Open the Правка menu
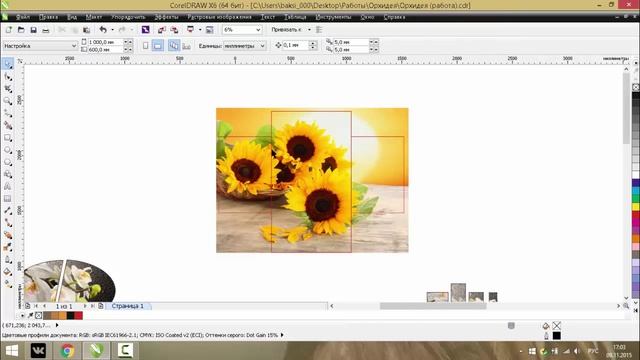This screenshot has width=640, height=360. pos(49,17)
